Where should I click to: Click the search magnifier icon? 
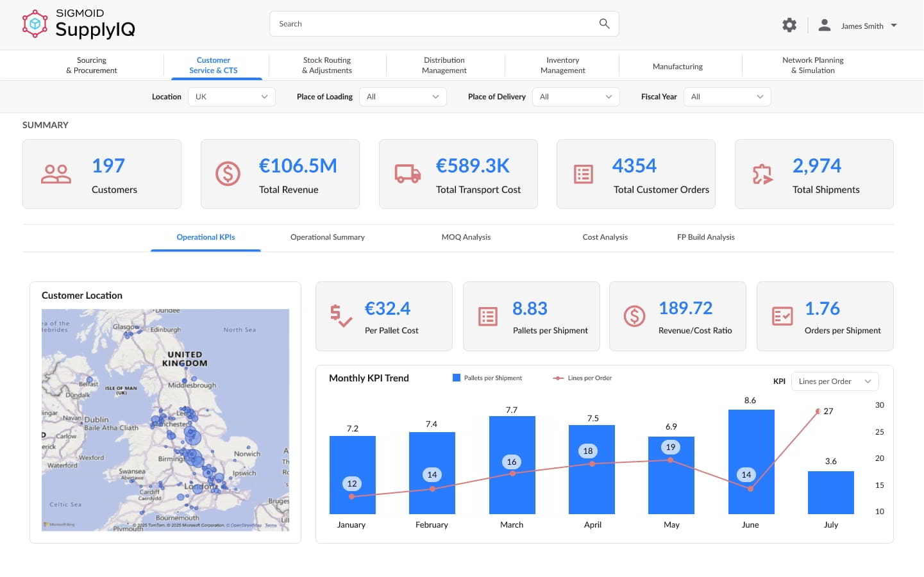[604, 24]
